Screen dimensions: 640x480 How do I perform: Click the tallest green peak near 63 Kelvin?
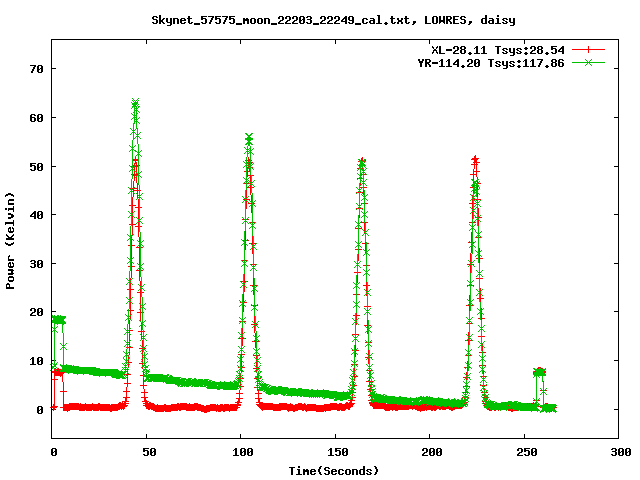click(136, 102)
